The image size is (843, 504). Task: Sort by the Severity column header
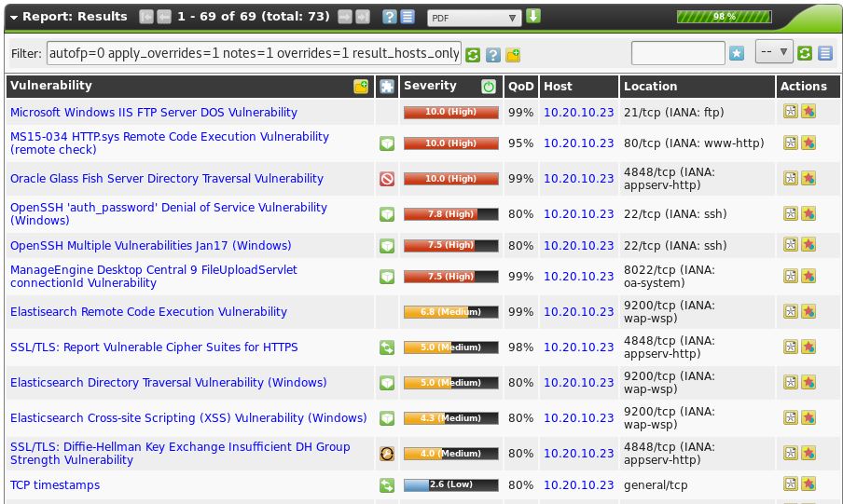[x=430, y=86]
